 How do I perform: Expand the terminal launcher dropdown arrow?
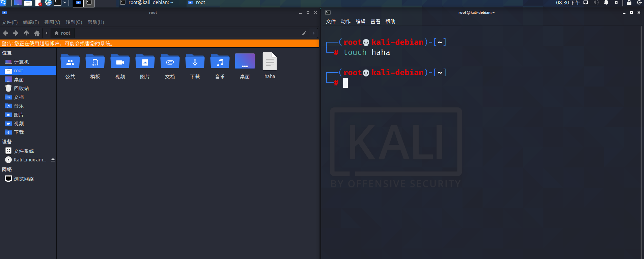pos(65,3)
